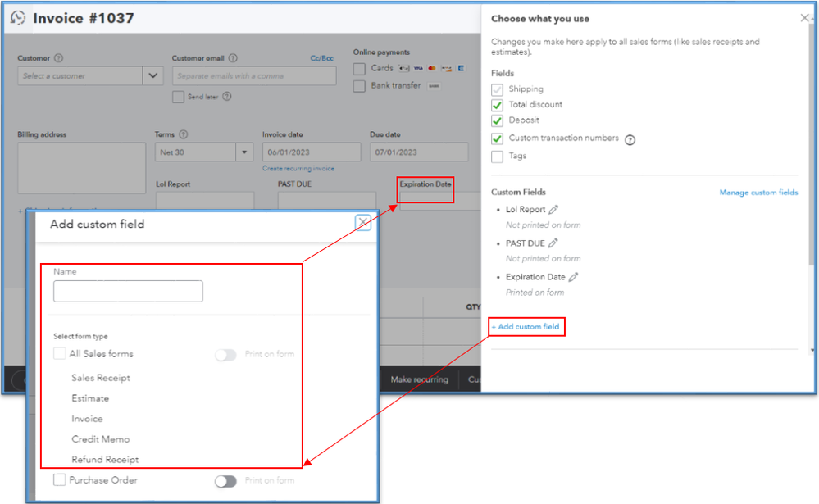This screenshot has height=504, width=819.
Task: Click the Expiration Date input on invoice
Action: 439,201
